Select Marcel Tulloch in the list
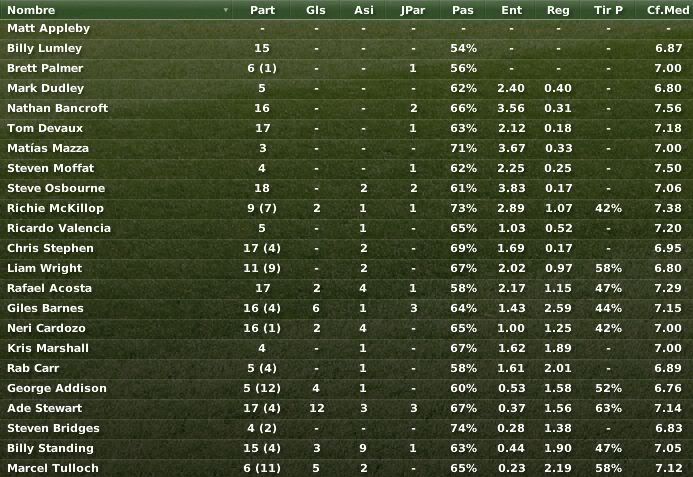 point(53,468)
